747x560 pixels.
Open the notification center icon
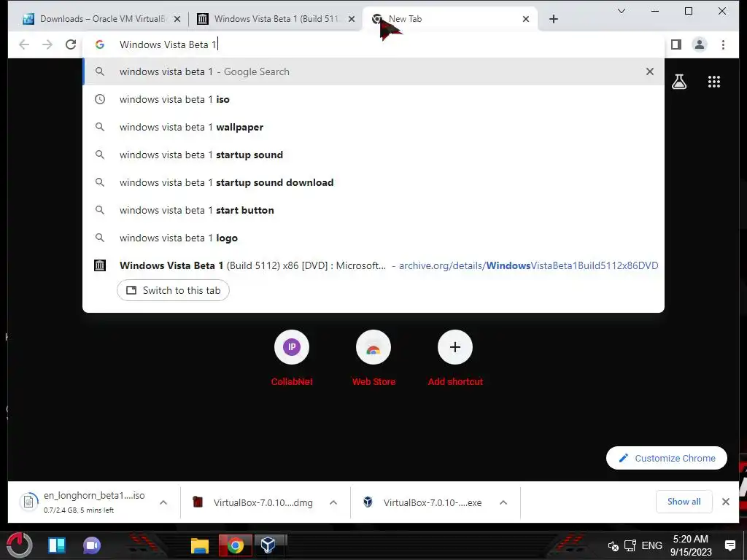pyautogui.click(x=729, y=545)
